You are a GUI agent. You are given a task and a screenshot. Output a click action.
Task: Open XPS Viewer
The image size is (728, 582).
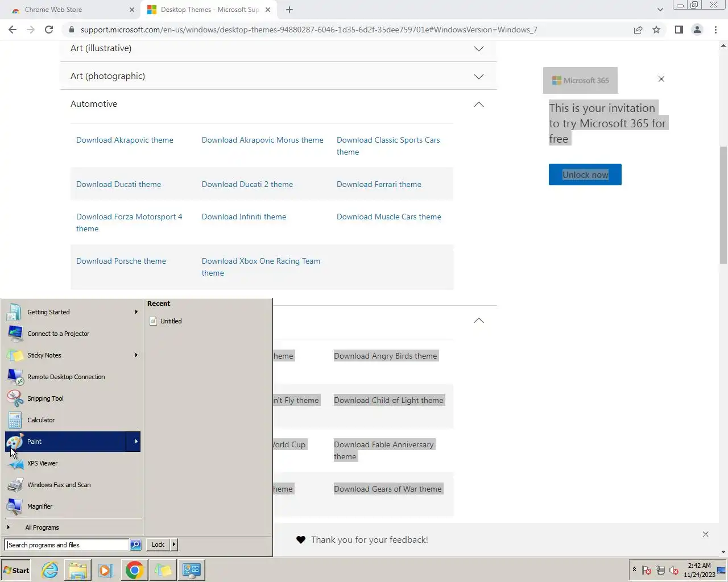click(x=72, y=463)
